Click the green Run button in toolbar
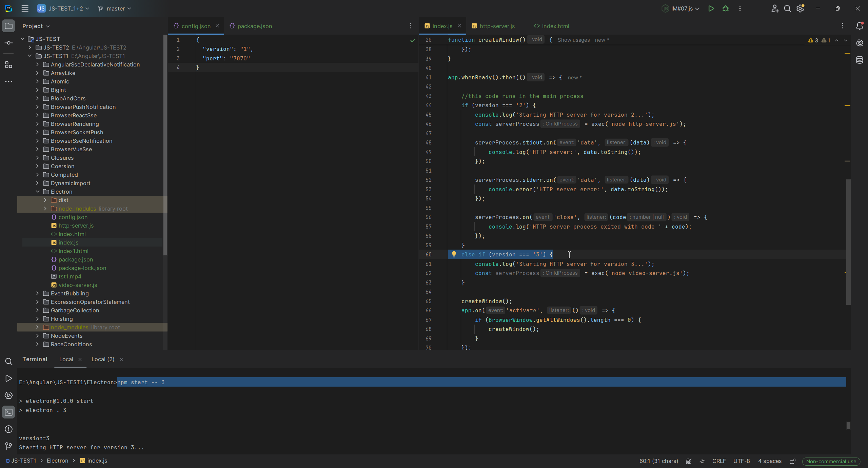 click(711, 8)
